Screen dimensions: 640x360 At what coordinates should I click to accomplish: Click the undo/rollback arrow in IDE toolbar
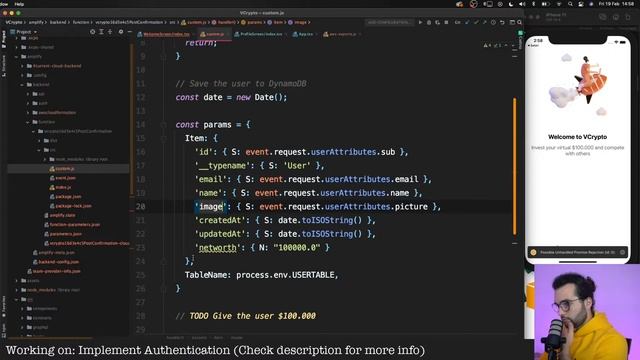[x=502, y=22]
